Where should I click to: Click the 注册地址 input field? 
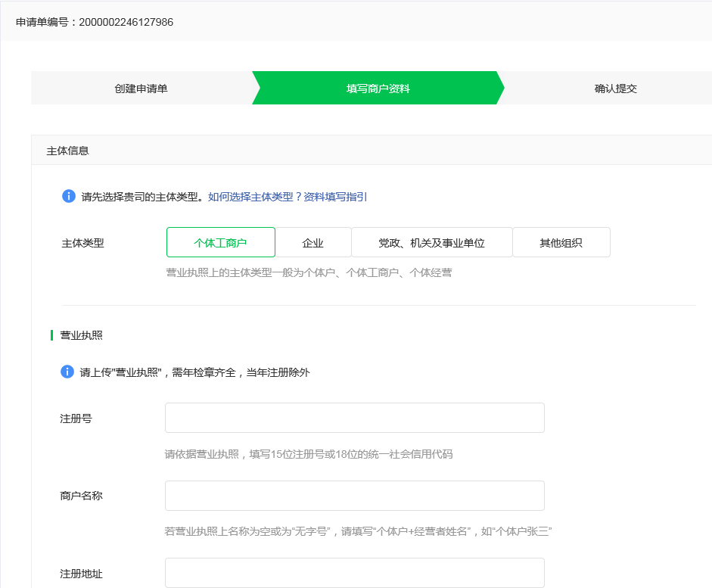[x=354, y=573]
